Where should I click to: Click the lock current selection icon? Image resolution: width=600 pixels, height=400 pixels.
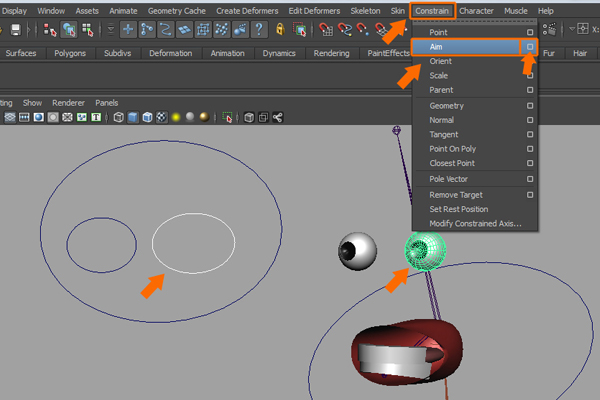click(280, 29)
